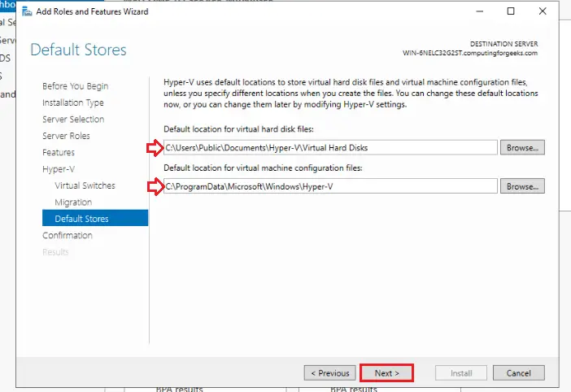Click the Default Stores page heading

coord(78,50)
